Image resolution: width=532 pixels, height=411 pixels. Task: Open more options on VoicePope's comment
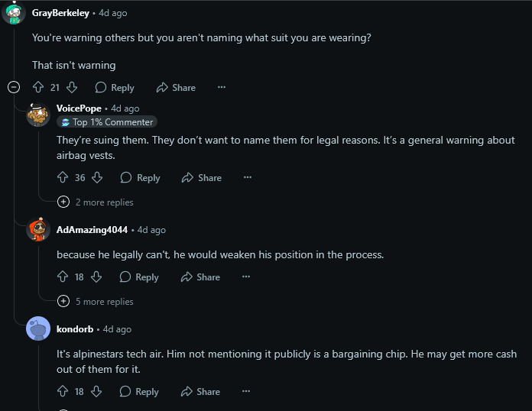[x=248, y=177]
